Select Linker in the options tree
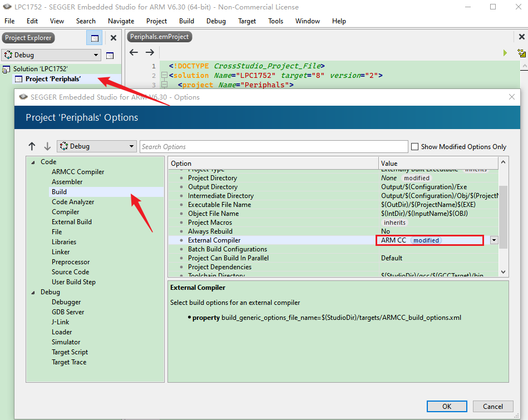528x420 pixels. point(61,252)
